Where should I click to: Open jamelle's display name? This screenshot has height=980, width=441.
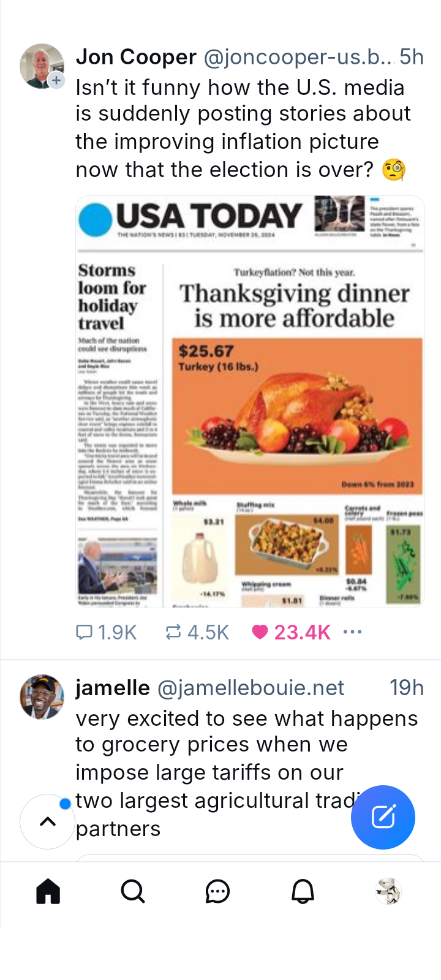pyautogui.click(x=113, y=688)
